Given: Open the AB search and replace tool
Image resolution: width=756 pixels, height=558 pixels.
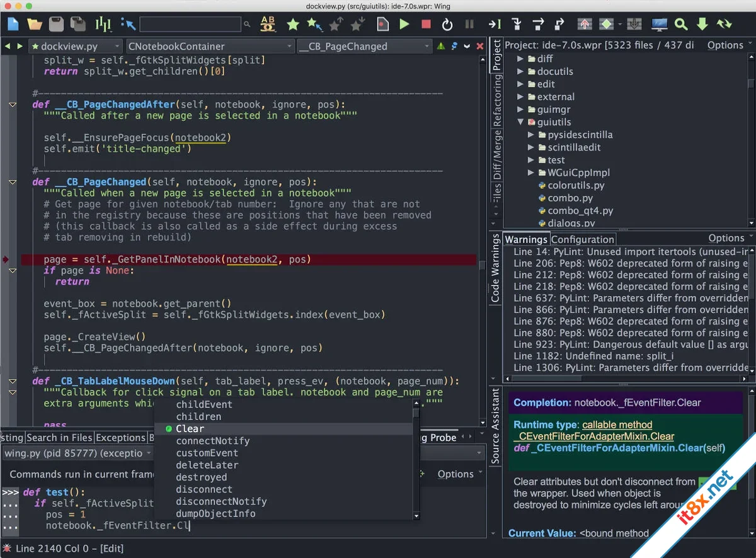Looking at the screenshot, I should 268,25.
